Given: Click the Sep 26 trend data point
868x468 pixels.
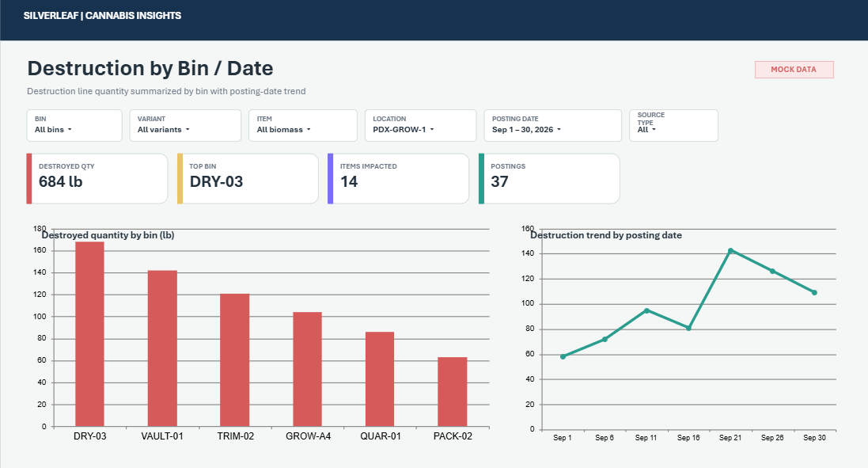Looking at the screenshot, I should (x=772, y=272).
